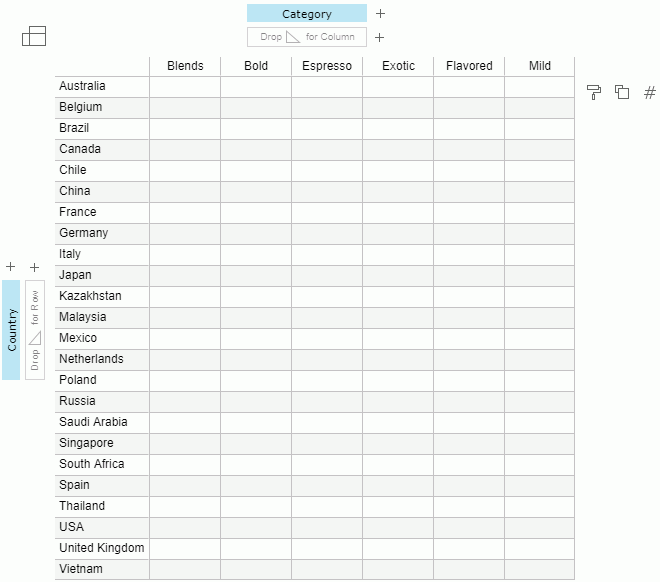Select the Flavored column header

pyautogui.click(x=469, y=66)
